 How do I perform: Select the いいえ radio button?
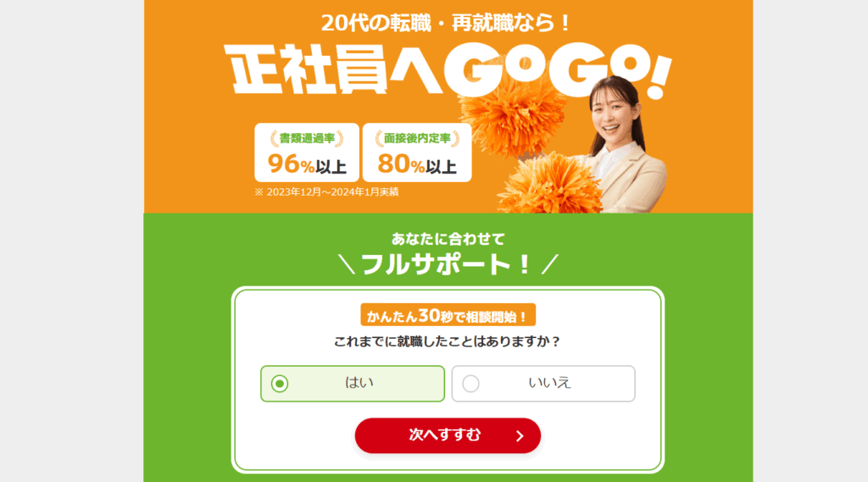tap(470, 384)
